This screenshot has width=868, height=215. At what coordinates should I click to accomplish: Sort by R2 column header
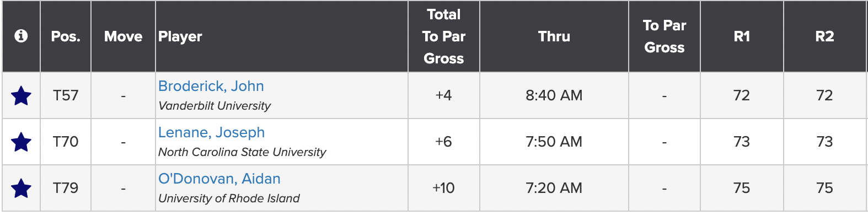[x=825, y=36]
